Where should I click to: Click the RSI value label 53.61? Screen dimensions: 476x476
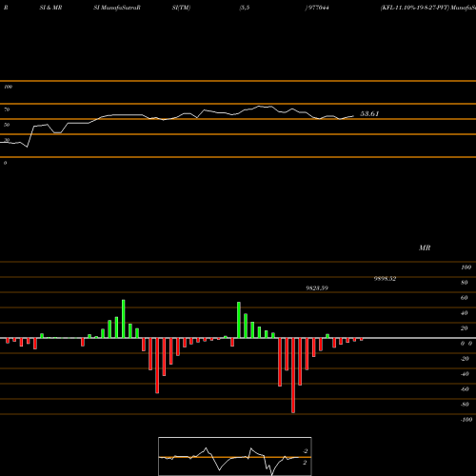(369, 113)
